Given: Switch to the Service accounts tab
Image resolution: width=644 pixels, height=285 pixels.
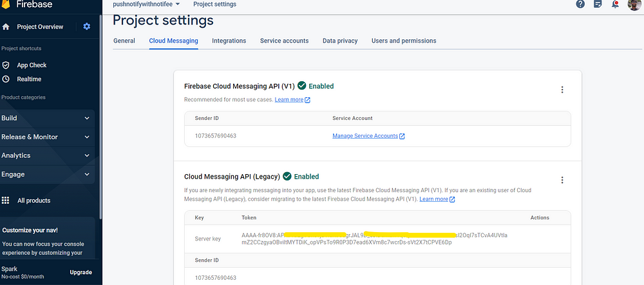Looking at the screenshot, I should [x=284, y=41].
